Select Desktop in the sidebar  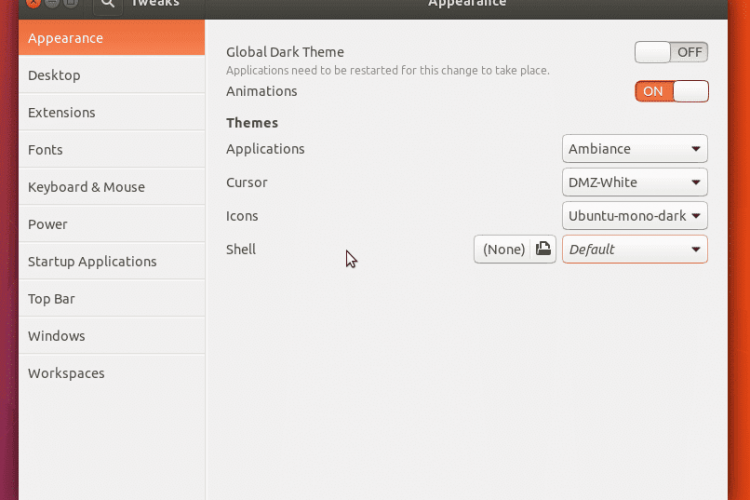112,75
